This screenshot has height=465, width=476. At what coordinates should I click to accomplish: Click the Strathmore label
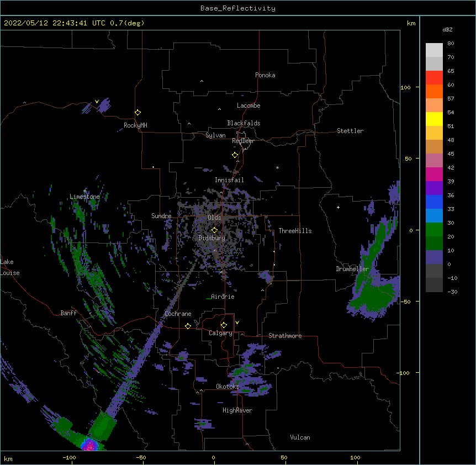285,336
